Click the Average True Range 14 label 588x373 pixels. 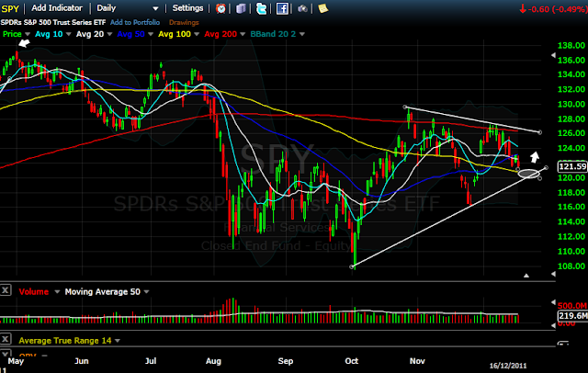65,341
